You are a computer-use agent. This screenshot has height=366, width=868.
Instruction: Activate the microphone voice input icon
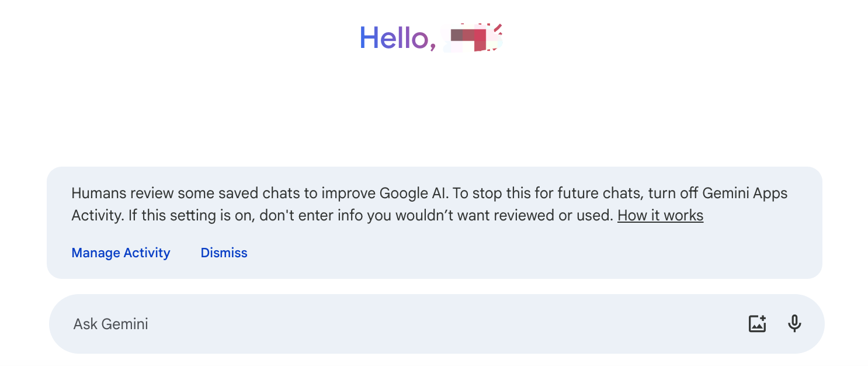click(794, 323)
